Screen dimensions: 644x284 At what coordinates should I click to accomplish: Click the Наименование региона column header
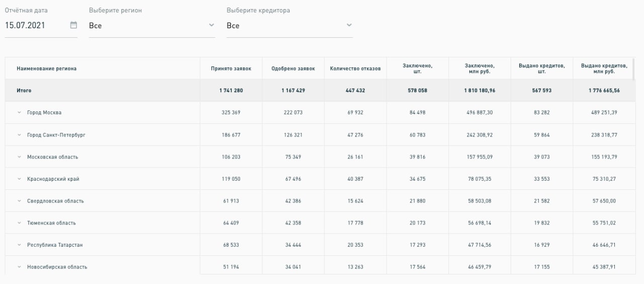click(x=47, y=68)
